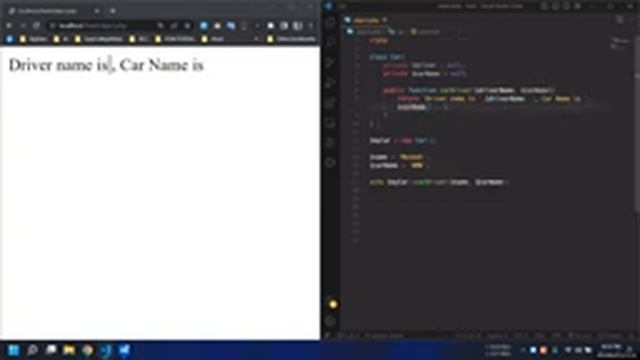This screenshot has width=640, height=360.
Task: Bookmark this page with the star icon
Action: 187,26
